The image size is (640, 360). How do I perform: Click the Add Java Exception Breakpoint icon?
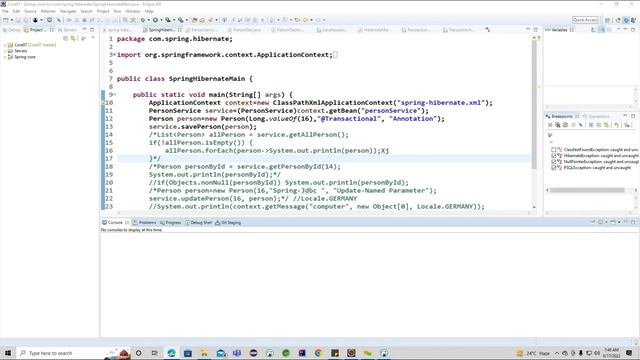[627, 125]
